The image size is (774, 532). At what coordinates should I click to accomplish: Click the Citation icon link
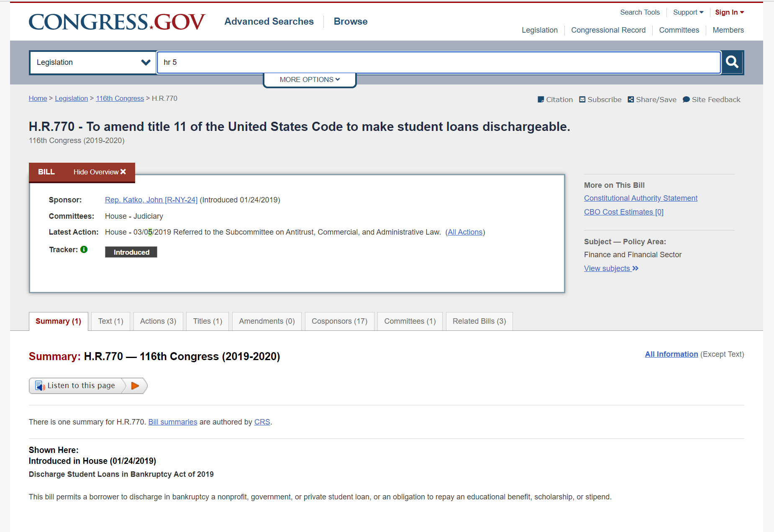(x=555, y=100)
